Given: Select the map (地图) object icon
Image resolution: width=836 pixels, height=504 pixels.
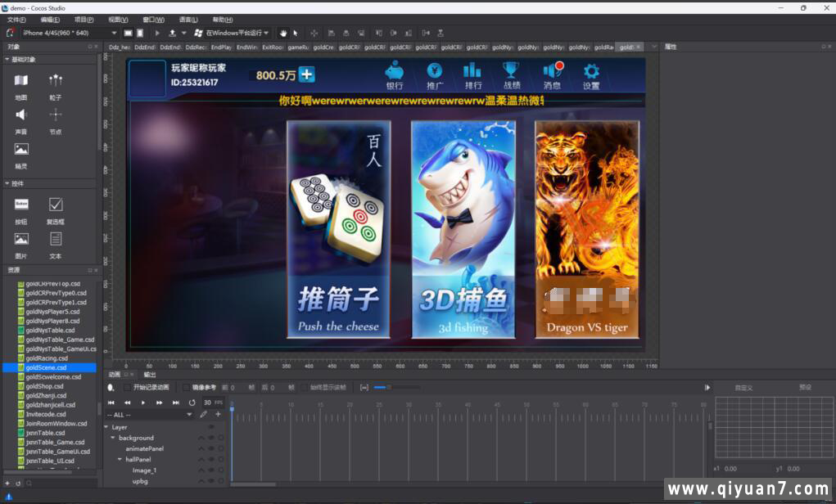Looking at the screenshot, I should [20, 79].
